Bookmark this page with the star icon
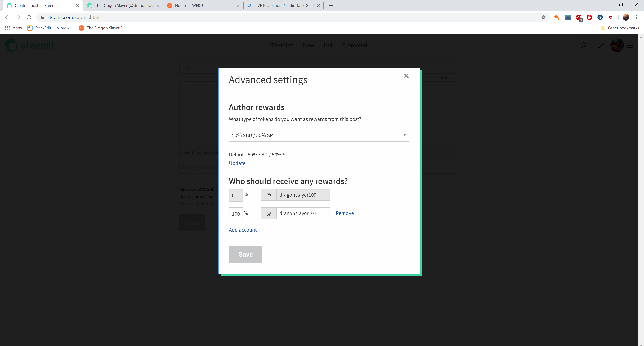The image size is (644, 346). pyautogui.click(x=544, y=17)
